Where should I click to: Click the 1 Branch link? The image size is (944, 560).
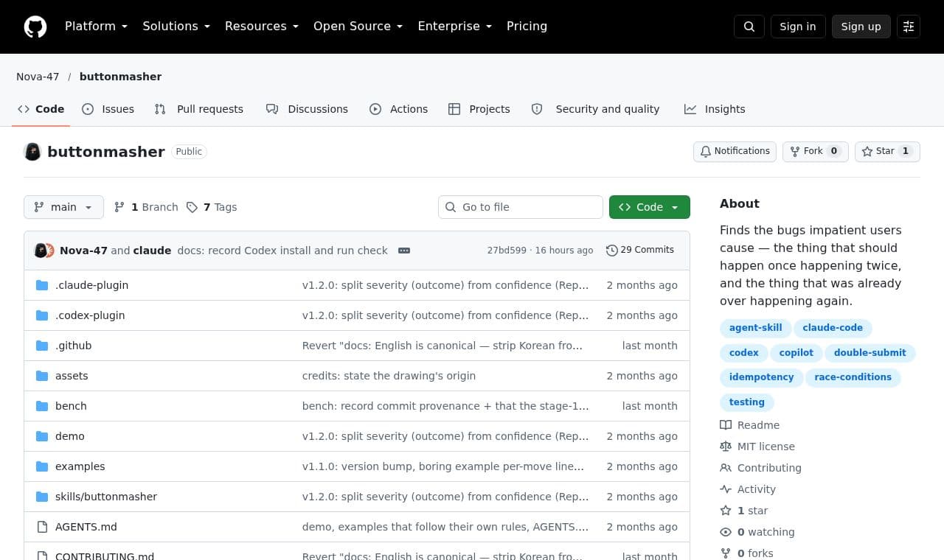[x=146, y=207]
